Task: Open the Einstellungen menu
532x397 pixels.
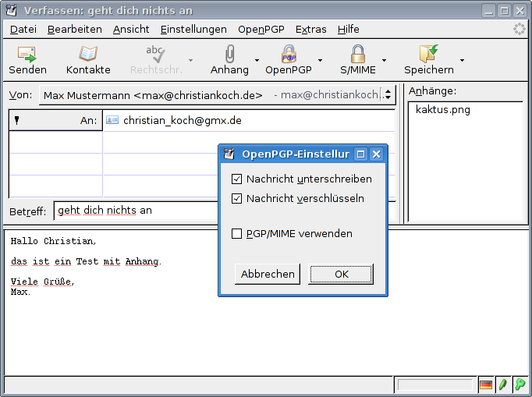Action: click(x=193, y=29)
